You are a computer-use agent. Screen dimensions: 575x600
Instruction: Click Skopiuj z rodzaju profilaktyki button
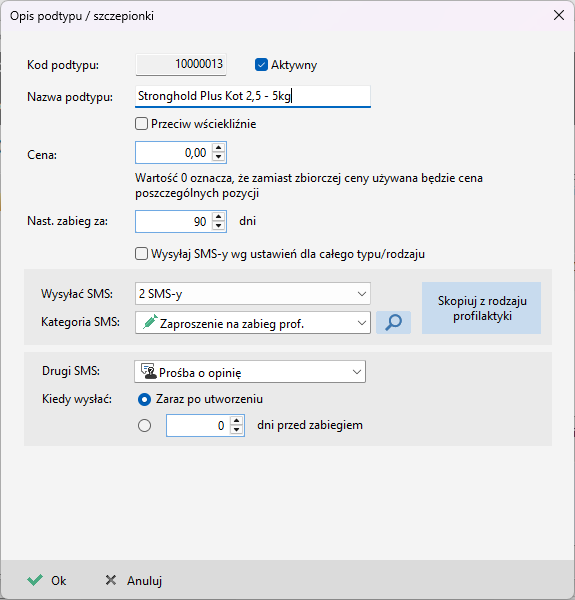(x=481, y=308)
